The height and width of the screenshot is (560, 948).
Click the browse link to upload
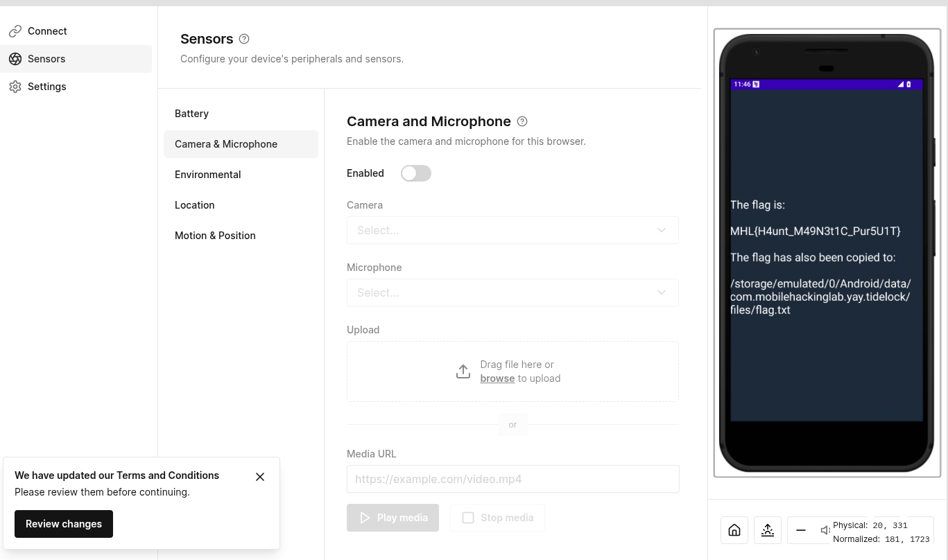click(497, 378)
